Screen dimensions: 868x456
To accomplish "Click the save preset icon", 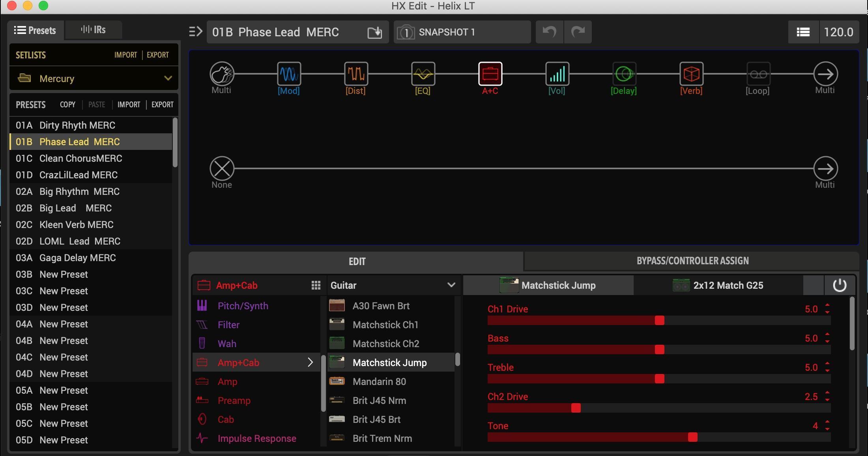I will (x=374, y=32).
